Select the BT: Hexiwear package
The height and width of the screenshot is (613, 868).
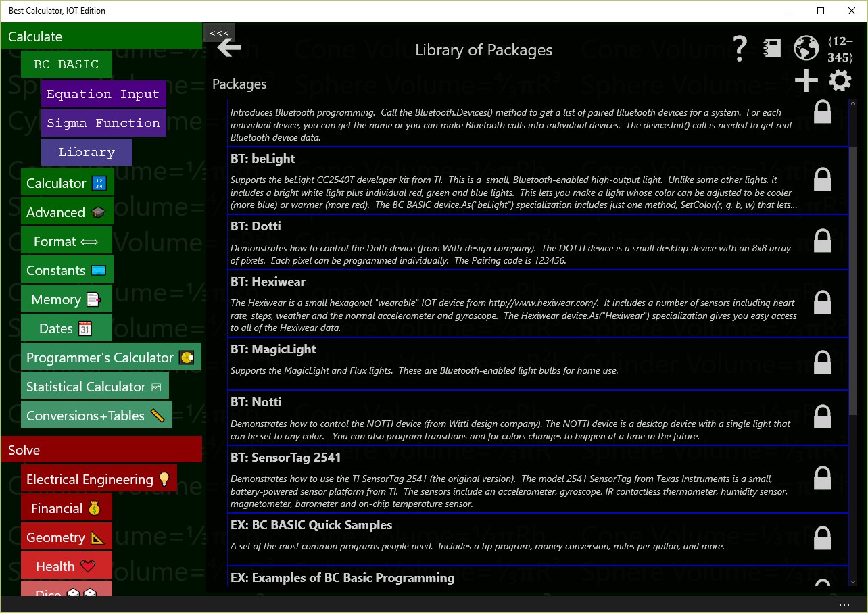[x=537, y=303]
